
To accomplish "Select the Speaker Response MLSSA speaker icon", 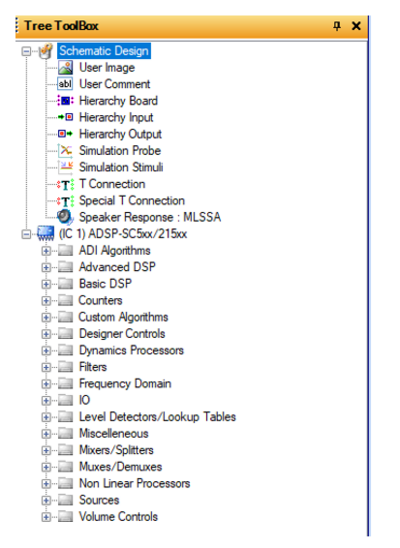I will coord(65,217).
